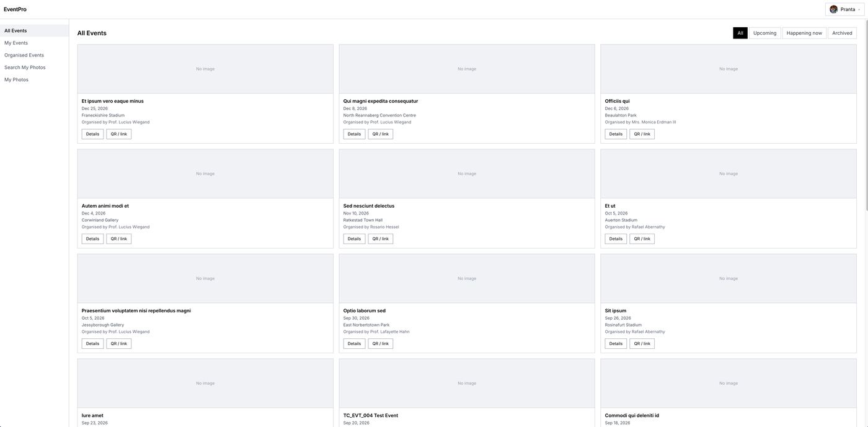Image resolution: width=868 pixels, height=427 pixels.
Task: Click organiser text Rosario Hessel
Action: (x=384, y=227)
